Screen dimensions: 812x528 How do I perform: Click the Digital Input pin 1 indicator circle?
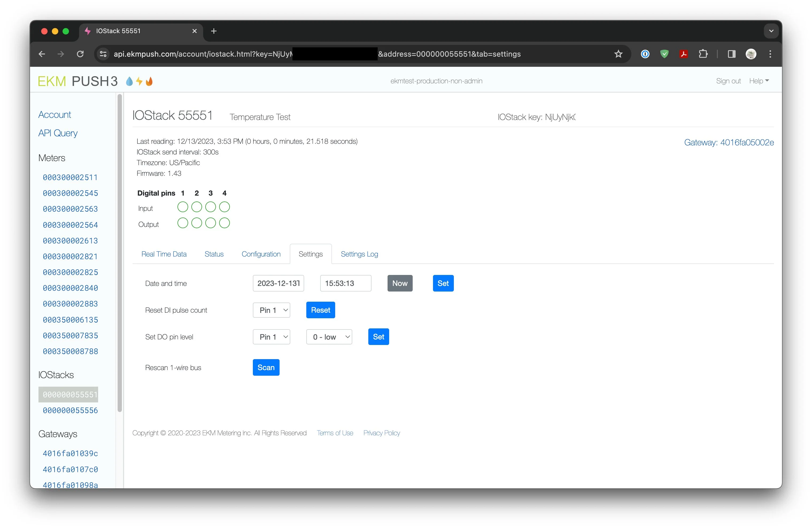[x=183, y=207]
